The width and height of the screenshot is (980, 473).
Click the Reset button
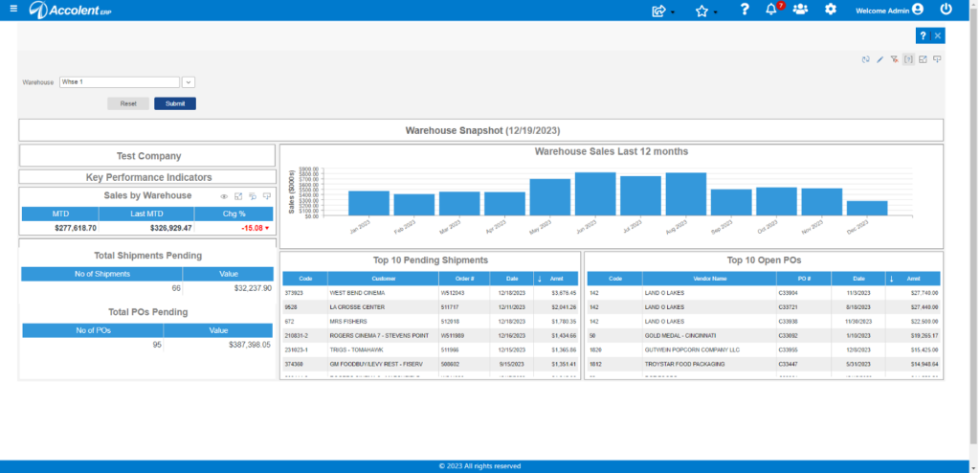(128, 103)
